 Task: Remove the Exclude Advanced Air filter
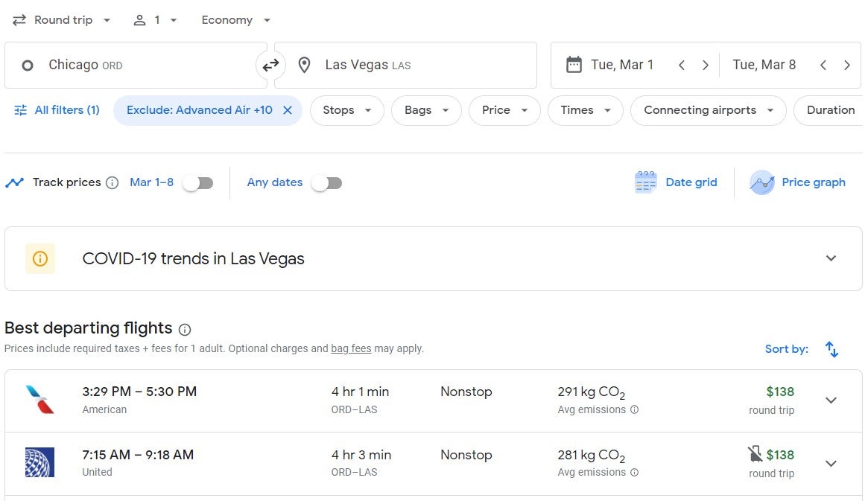pos(288,110)
